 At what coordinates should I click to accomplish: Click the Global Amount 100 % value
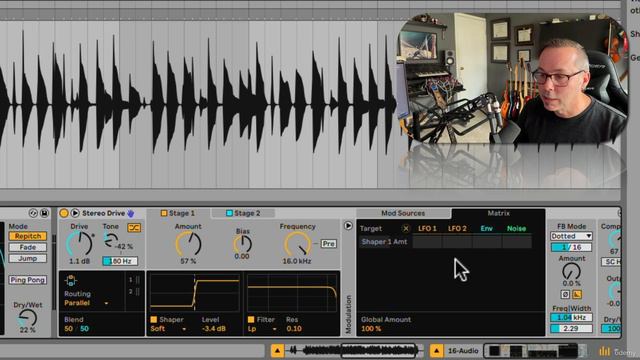tap(371, 329)
